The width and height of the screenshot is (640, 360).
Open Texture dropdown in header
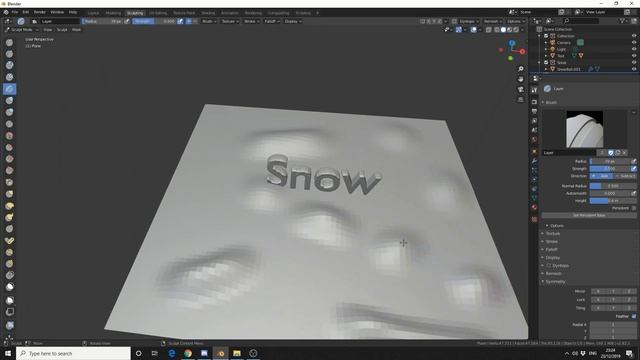click(x=230, y=21)
